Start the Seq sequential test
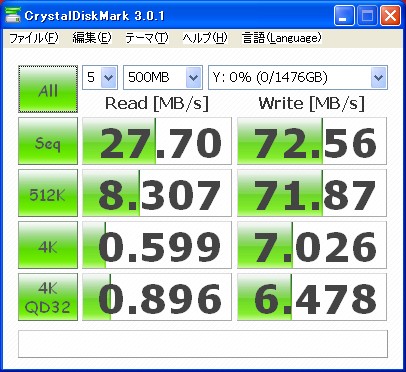Screen dimensions: 406x372 pyautogui.click(x=48, y=141)
